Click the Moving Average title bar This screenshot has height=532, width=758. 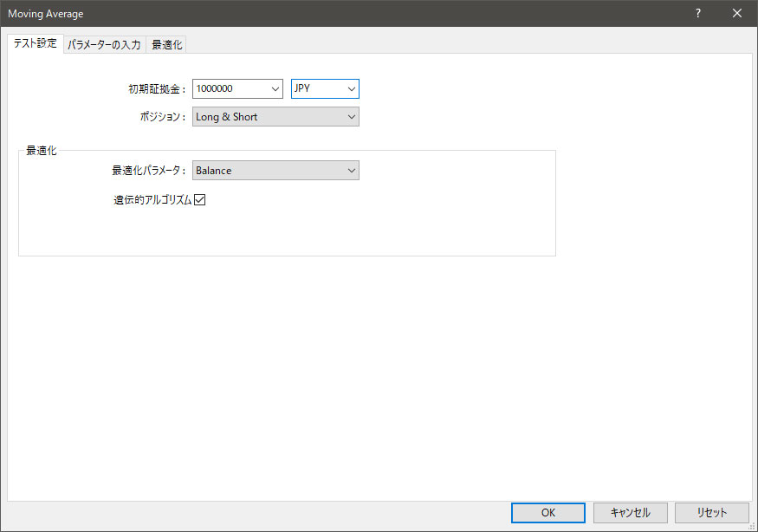[347, 13]
